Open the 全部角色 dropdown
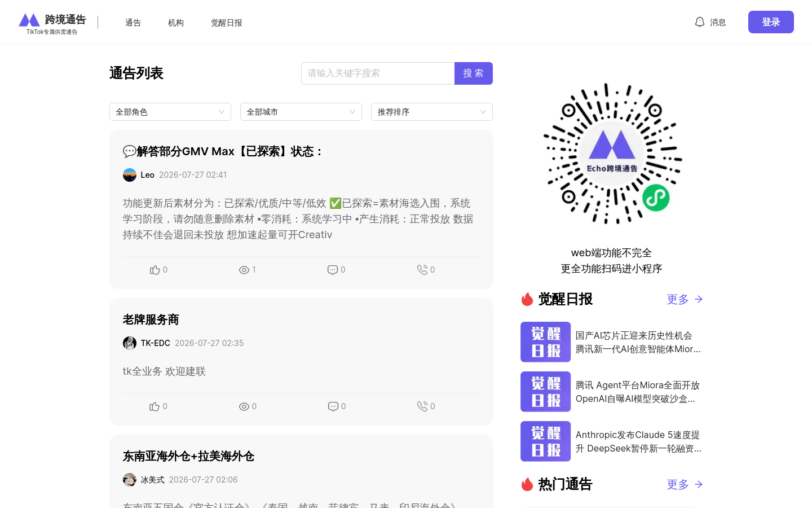812x508 pixels. coord(170,112)
